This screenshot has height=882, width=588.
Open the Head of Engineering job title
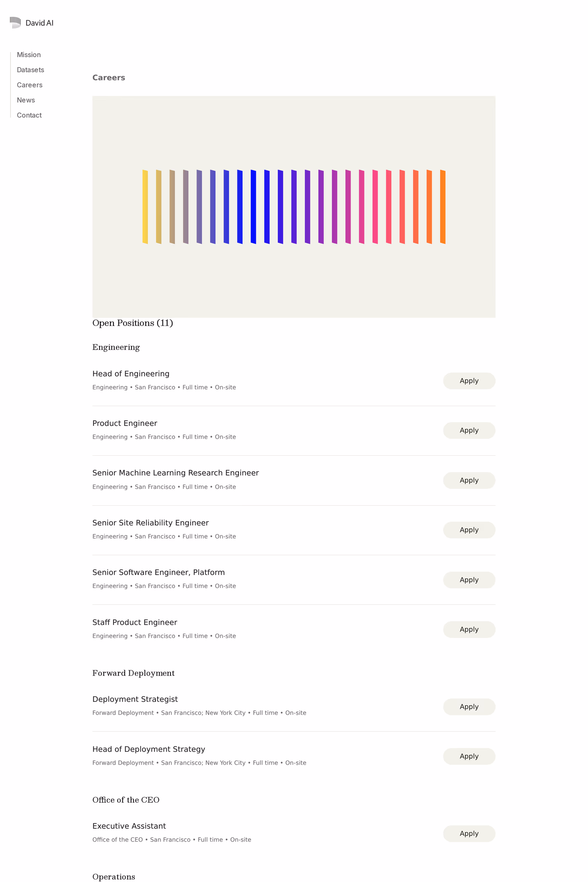click(131, 374)
